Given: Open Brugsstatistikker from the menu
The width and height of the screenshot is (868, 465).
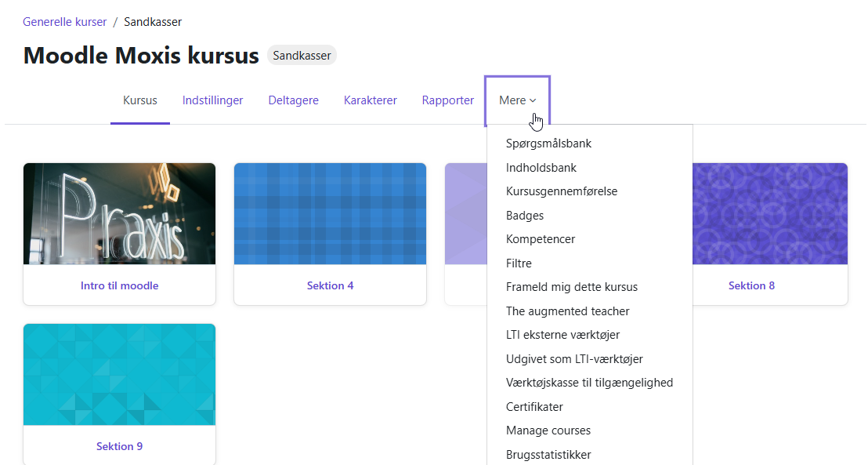Looking at the screenshot, I should pyautogui.click(x=549, y=454).
